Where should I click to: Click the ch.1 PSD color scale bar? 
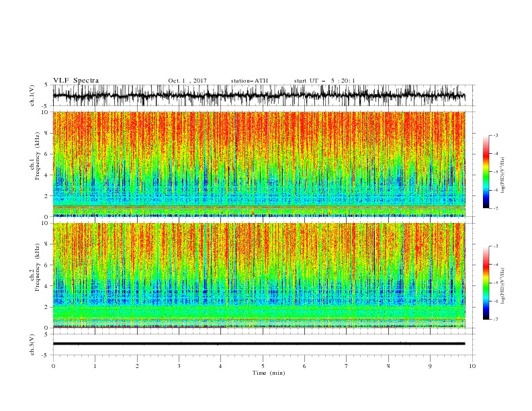click(x=486, y=172)
